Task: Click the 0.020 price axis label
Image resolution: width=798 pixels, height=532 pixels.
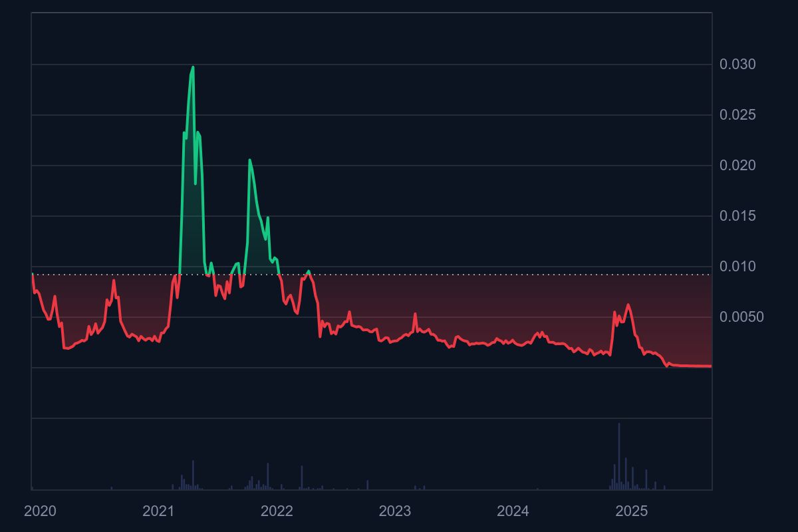Action: click(x=737, y=166)
